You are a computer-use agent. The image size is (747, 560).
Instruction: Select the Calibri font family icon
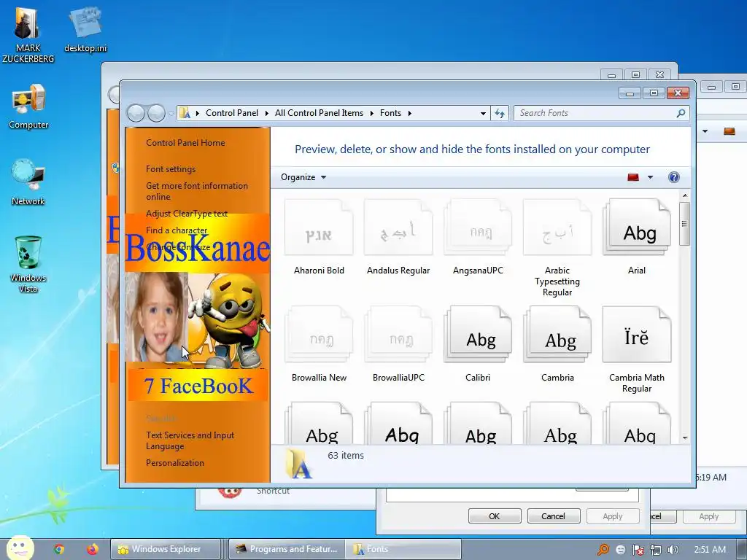(478, 335)
